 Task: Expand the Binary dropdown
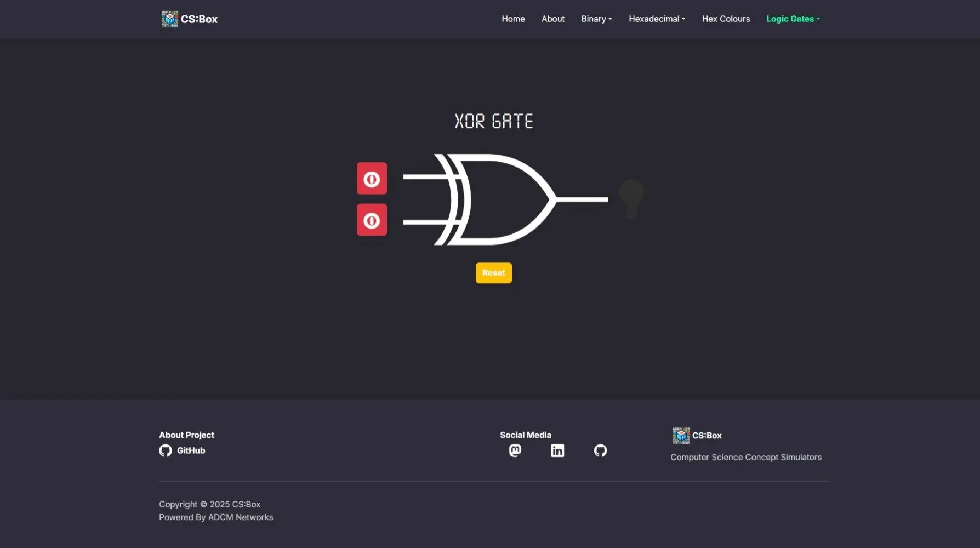(596, 18)
